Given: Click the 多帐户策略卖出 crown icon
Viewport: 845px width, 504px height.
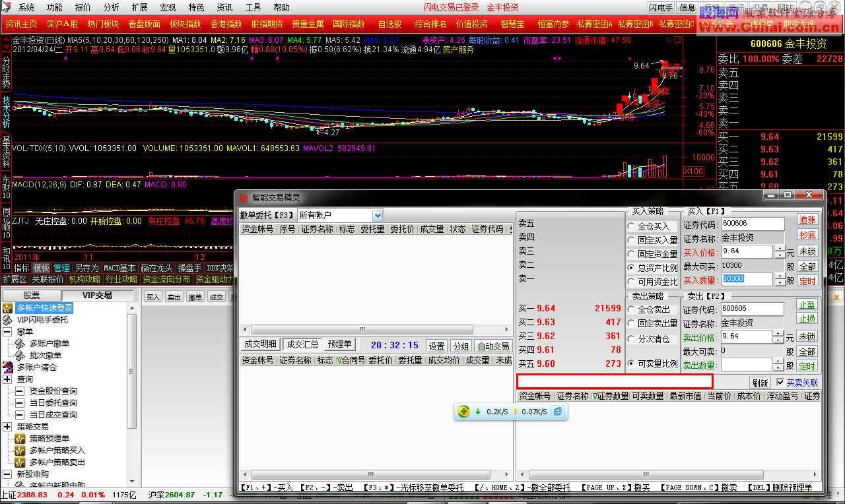Looking at the screenshot, I should tap(20, 462).
